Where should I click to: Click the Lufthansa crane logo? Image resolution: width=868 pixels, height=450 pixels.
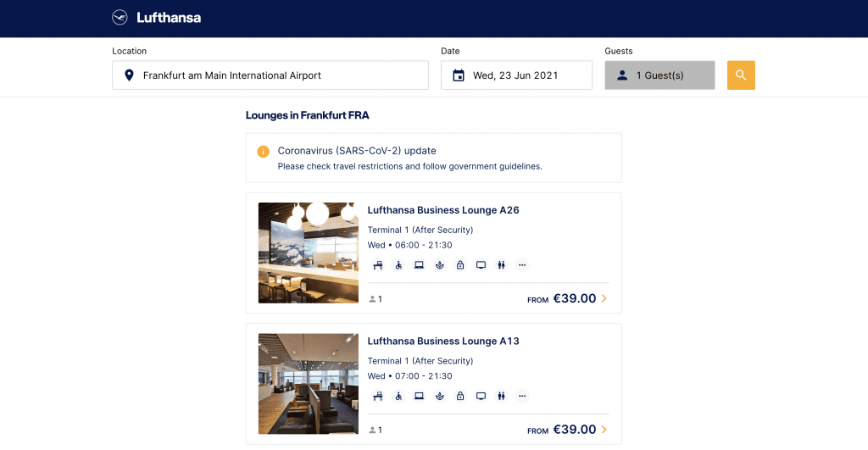tap(120, 18)
